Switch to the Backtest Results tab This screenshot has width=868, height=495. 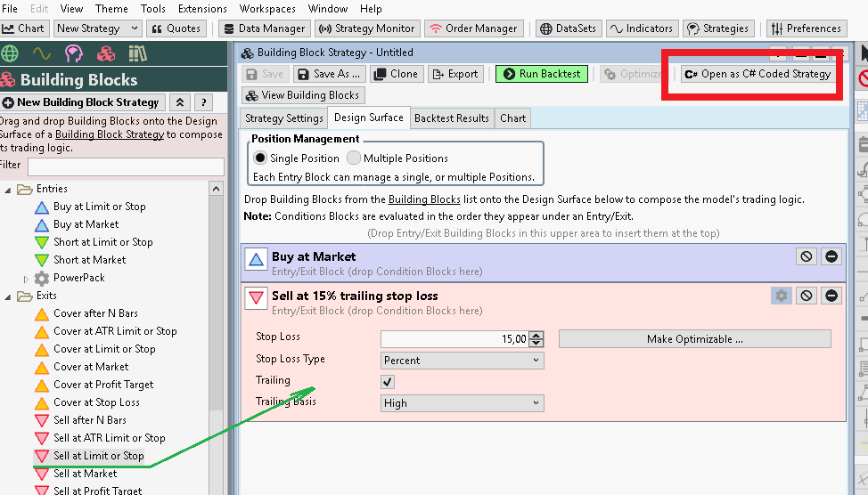[x=451, y=118]
